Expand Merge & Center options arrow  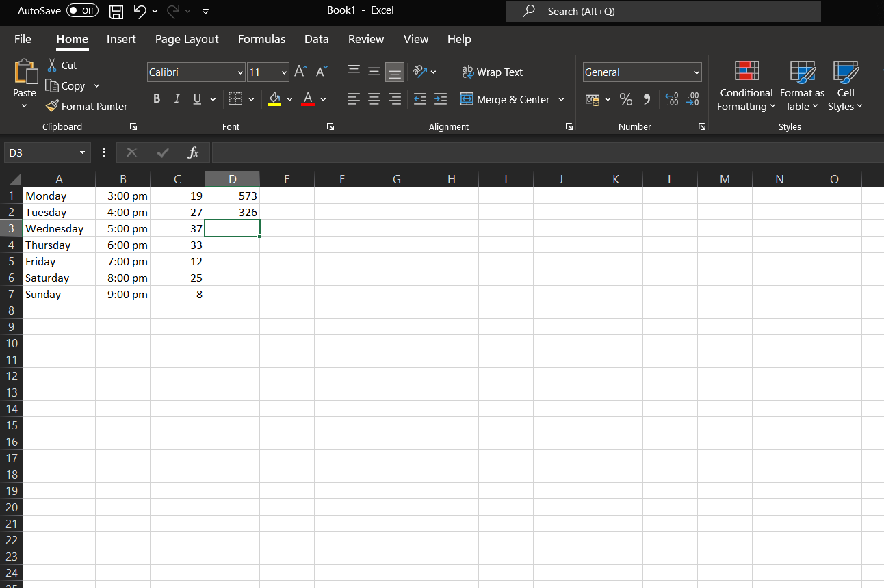coord(561,99)
